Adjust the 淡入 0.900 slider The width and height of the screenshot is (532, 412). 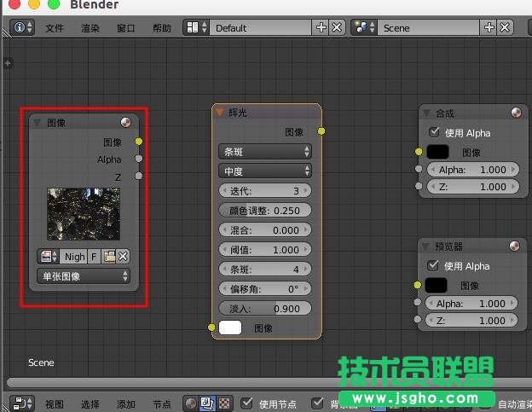point(265,309)
